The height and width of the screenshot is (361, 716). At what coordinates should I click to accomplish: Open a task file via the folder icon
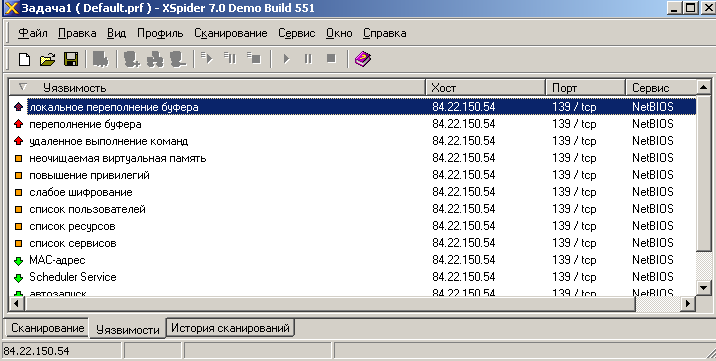click(47, 59)
